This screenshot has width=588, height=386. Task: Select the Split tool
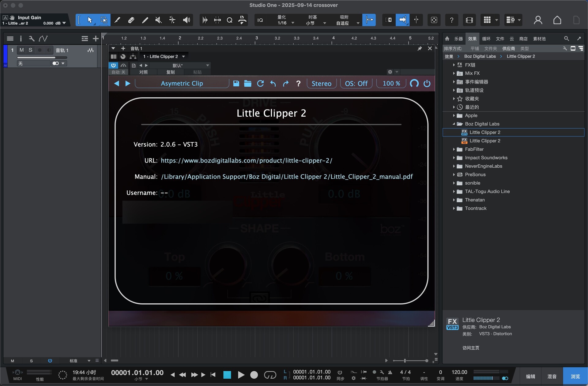click(x=117, y=20)
